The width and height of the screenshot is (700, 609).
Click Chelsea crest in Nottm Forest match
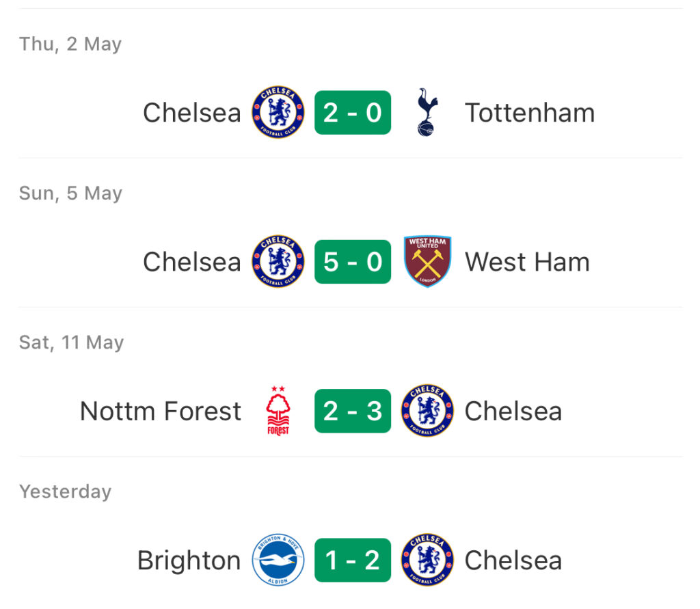[x=427, y=410]
